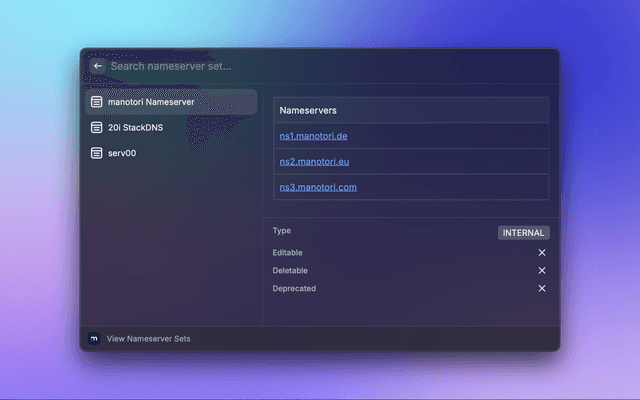Click the list icon beside manotori Nameserver

[97, 102]
